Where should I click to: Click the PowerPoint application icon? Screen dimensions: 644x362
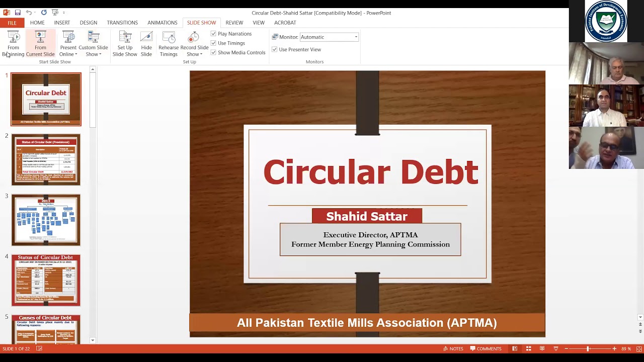(x=7, y=13)
